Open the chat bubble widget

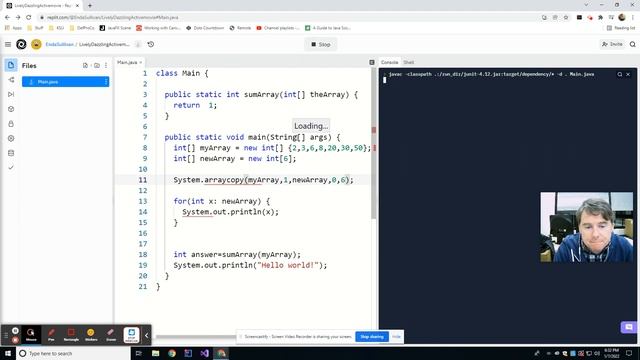coord(629,327)
